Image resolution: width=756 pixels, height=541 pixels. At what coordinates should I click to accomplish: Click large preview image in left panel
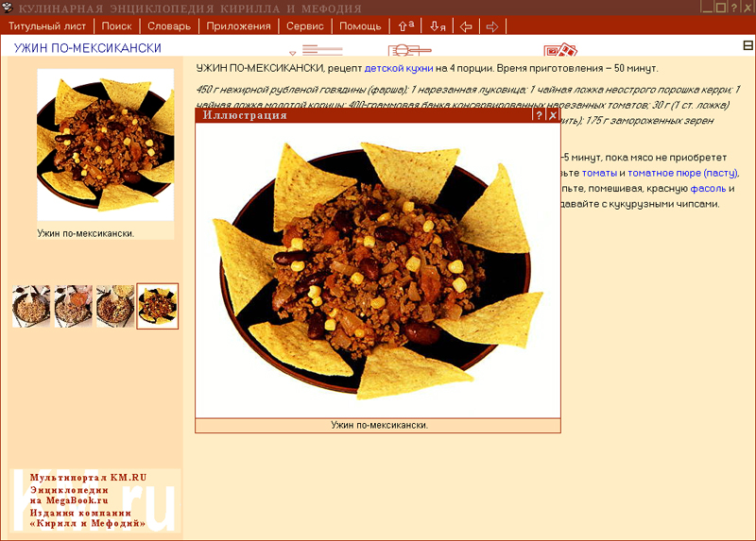tap(106, 144)
